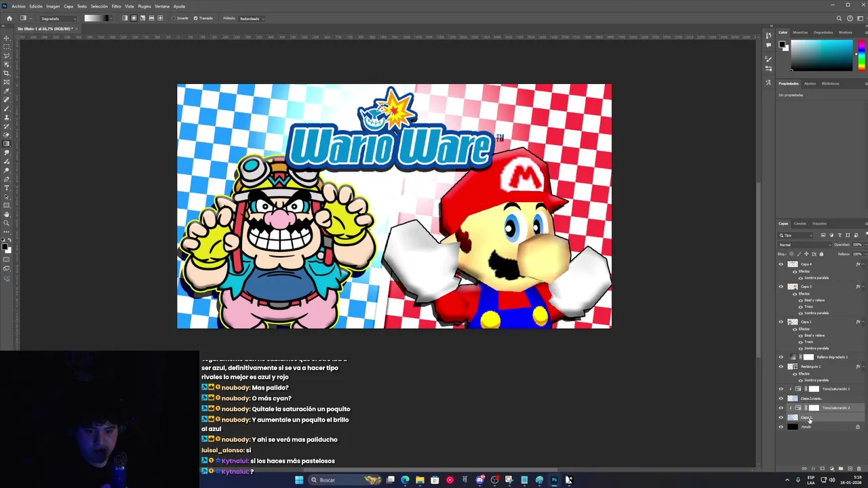Create a new layer icon
Viewport: 868px width, 488px height.
click(x=850, y=468)
